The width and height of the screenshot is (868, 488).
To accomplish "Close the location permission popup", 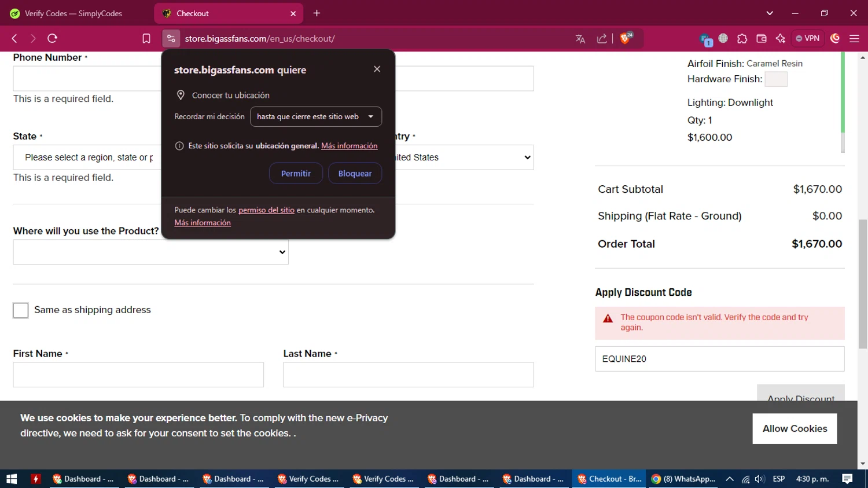I will pos(377,69).
